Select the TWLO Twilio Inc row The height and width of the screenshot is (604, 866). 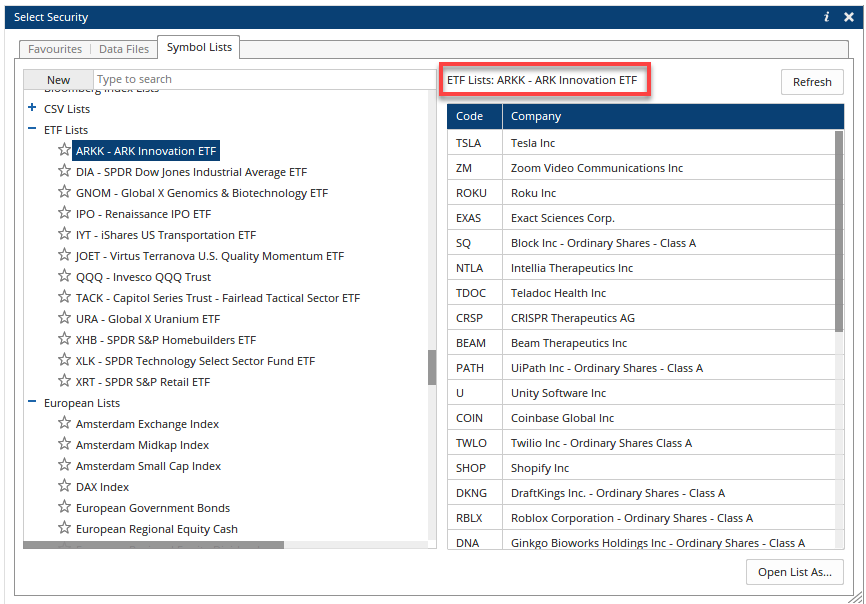[x=641, y=443]
